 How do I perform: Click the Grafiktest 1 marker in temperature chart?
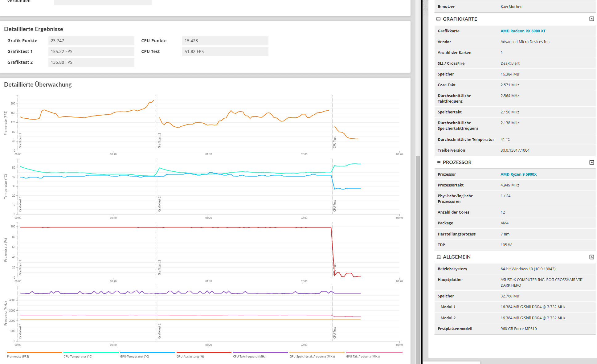(x=20, y=204)
